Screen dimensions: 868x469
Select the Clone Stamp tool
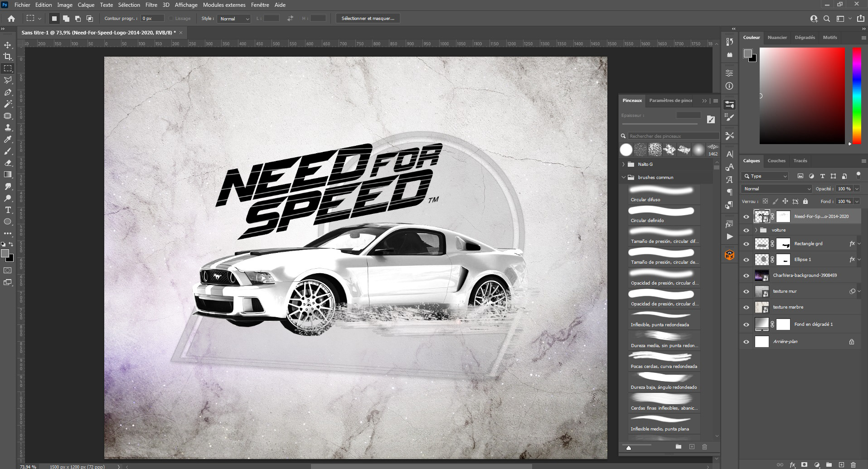point(8,128)
